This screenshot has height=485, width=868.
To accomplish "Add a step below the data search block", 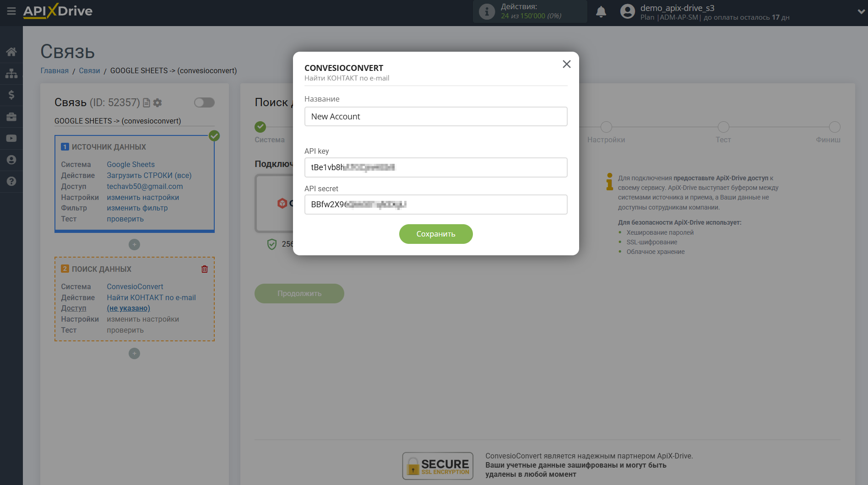I will click(134, 353).
